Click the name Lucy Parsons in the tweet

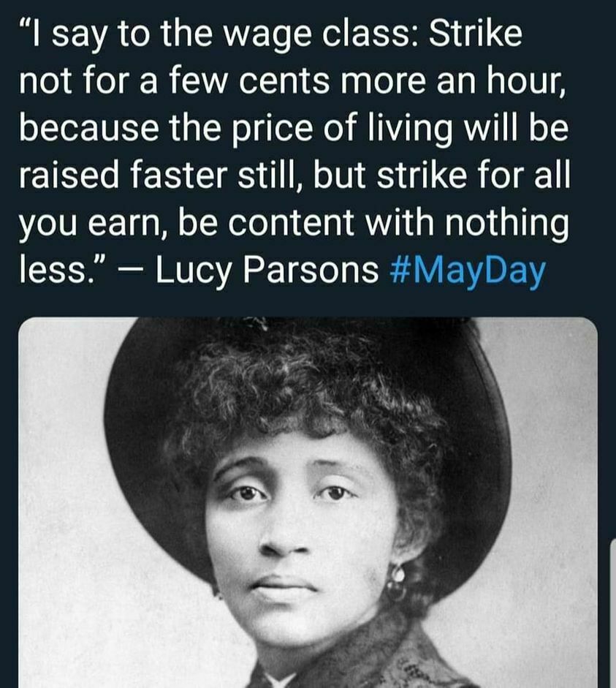[x=267, y=269]
